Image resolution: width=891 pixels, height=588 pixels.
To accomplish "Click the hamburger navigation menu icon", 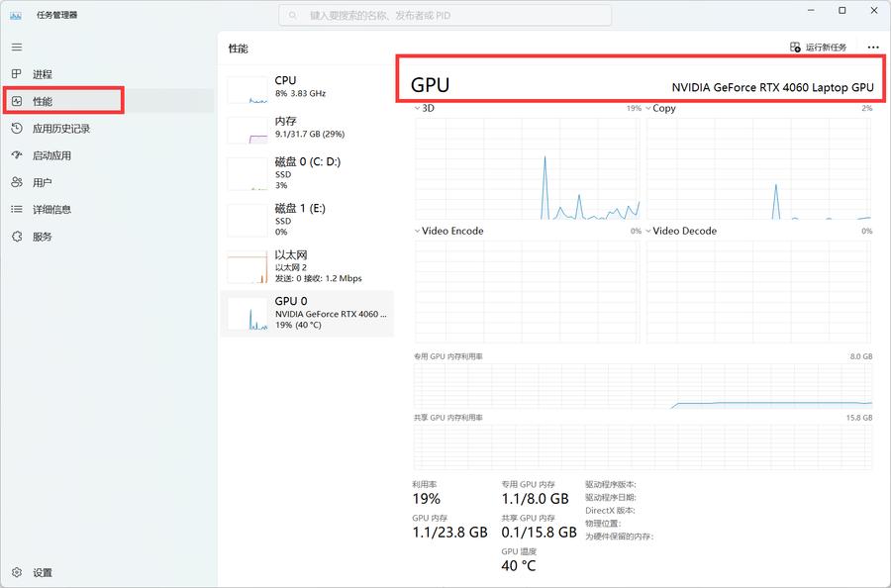I will 17,47.
